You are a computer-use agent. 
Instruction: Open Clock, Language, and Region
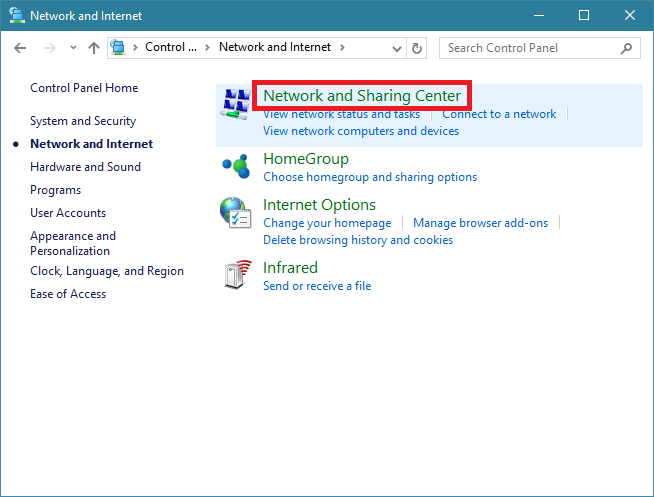coord(107,271)
